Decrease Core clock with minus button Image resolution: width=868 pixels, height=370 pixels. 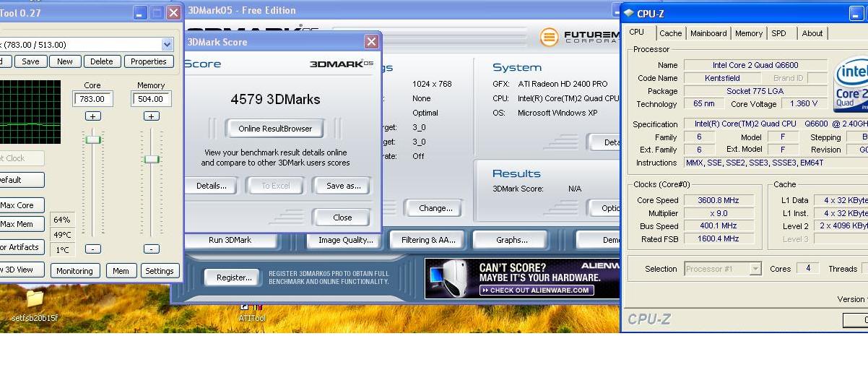coord(92,249)
